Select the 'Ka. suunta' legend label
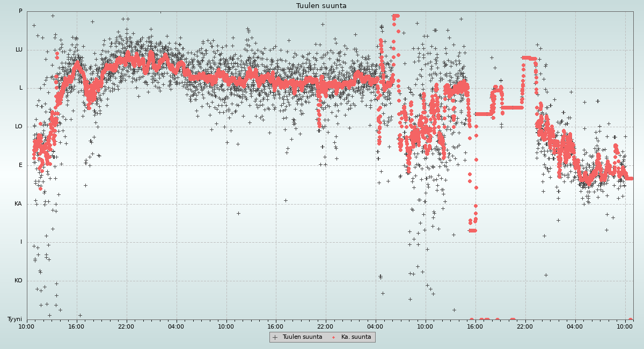Image resolution: width=644 pixels, height=349 pixels. tap(356, 337)
